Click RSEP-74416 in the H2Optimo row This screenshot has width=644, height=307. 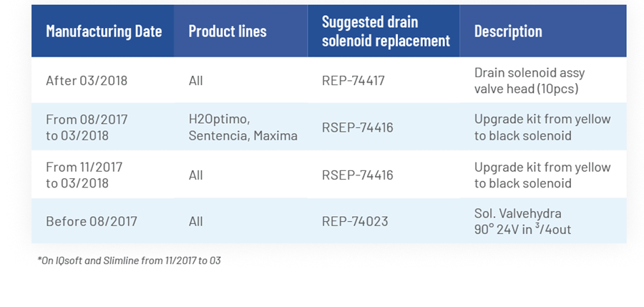(357, 127)
